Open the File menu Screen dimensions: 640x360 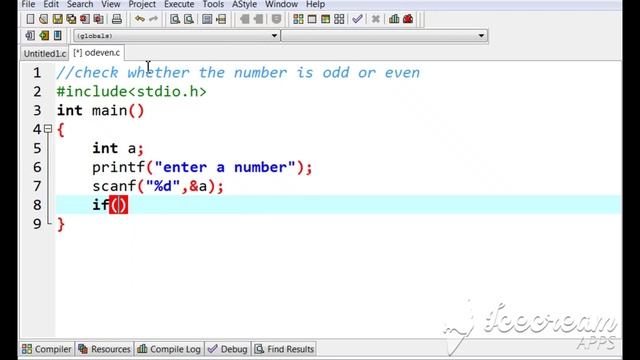(x=28, y=4)
